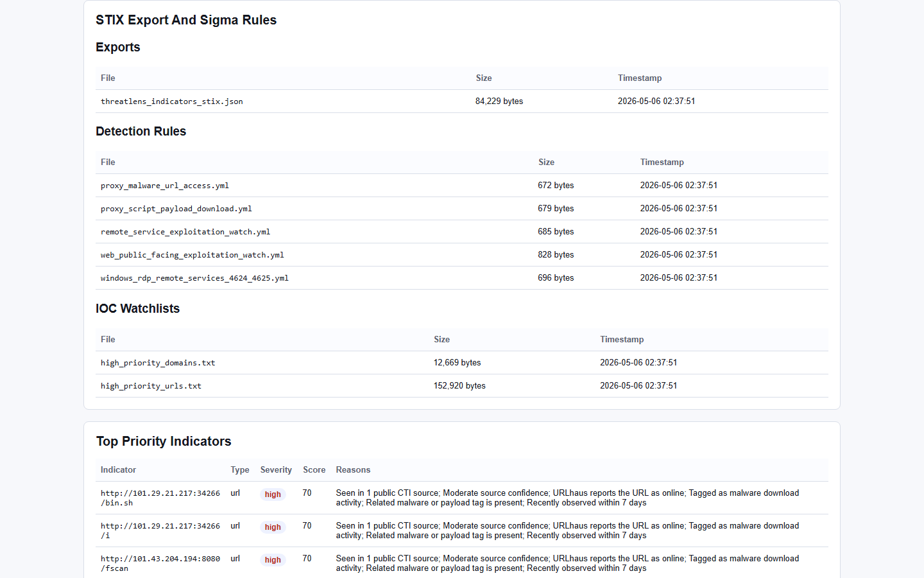924x578 pixels.
Task: Select high_priority_urls.txt file name
Action: pyautogui.click(x=151, y=386)
